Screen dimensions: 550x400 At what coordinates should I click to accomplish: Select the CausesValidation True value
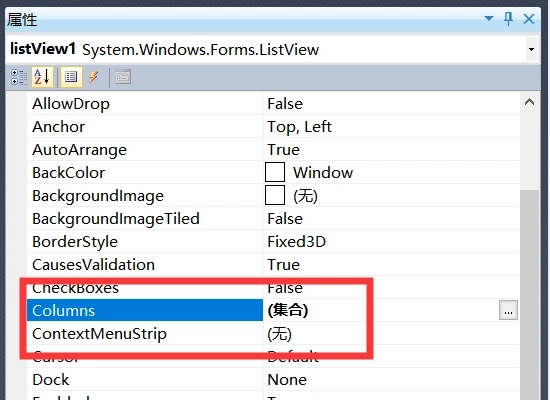(283, 265)
